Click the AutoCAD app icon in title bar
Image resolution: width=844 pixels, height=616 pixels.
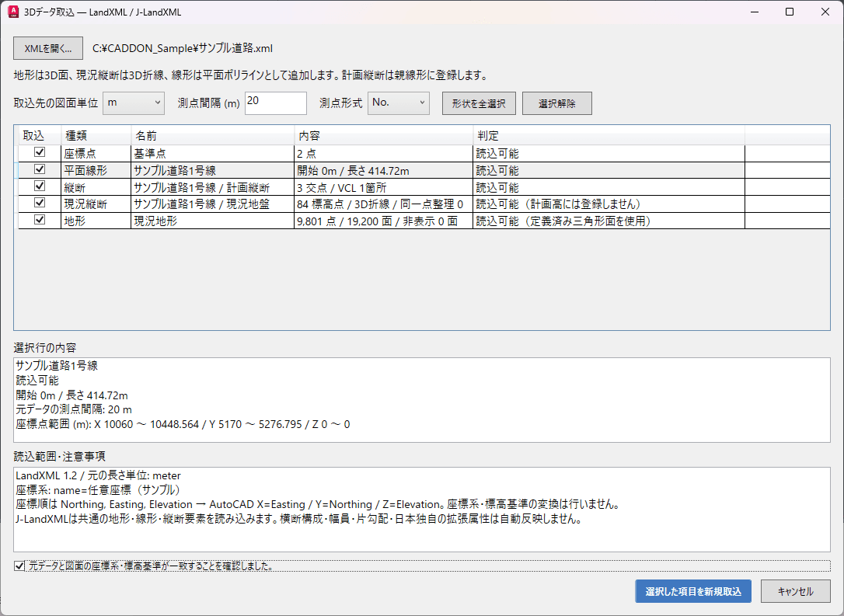click(x=13, y=12)
